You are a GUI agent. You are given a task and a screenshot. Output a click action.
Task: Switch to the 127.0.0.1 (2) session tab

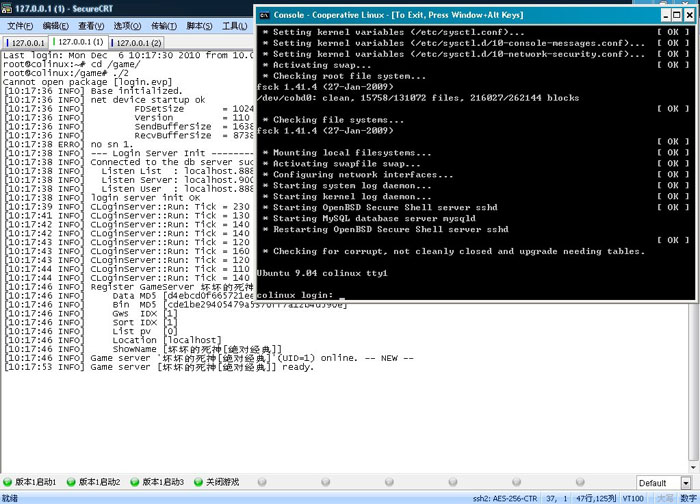(x=138, y=43)
